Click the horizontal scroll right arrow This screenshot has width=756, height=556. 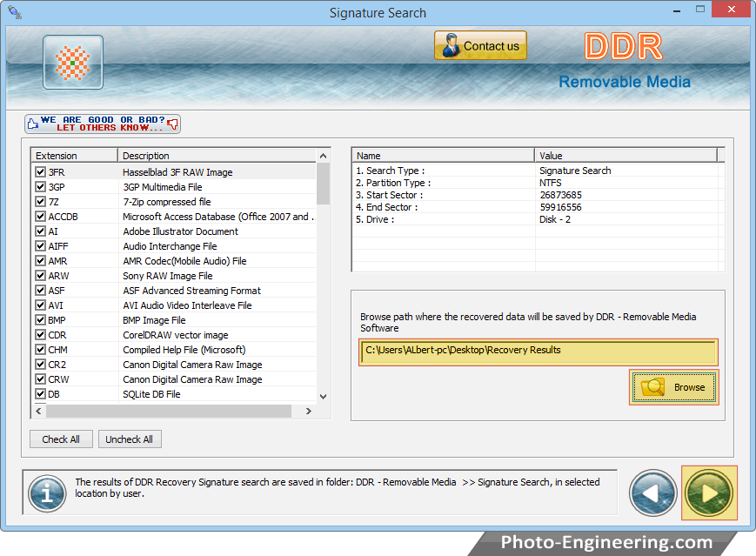[309, 411]
